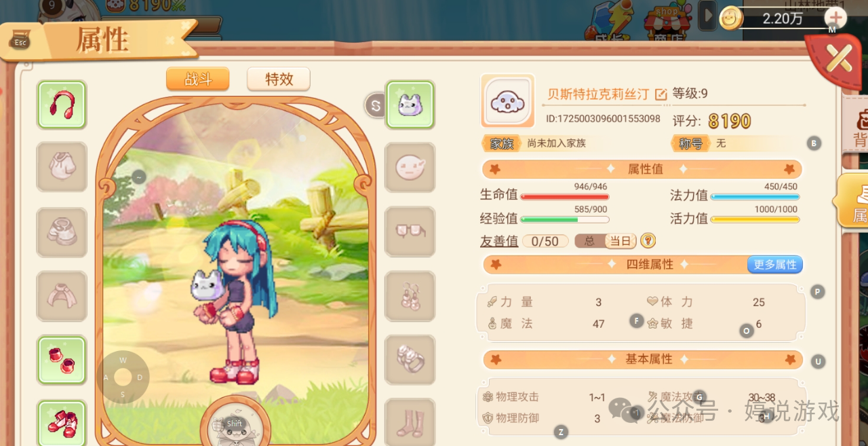Click the cloud avatar portrait
Image resolution: width=868 pixels, height=446 pixels.
click(507, 101)
